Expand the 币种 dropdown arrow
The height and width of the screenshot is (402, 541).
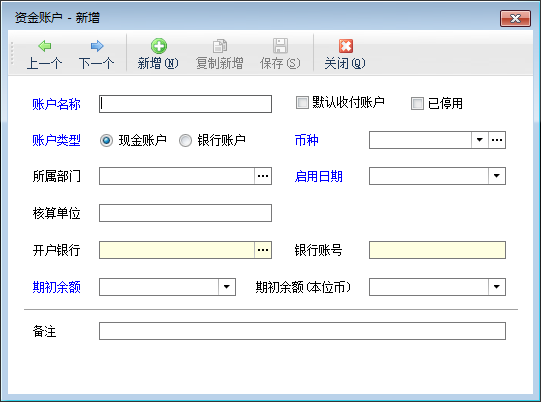[x=480, y=140]
